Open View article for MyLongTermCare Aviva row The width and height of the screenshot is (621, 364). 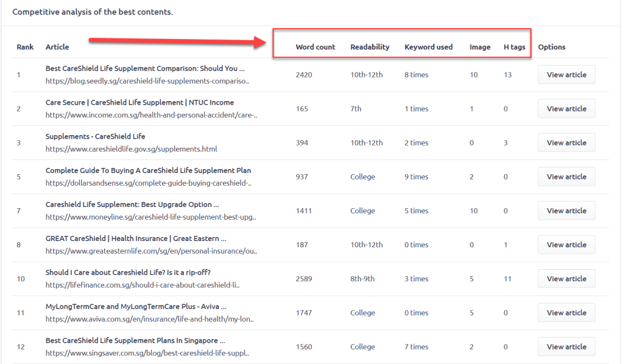[566, 313]
